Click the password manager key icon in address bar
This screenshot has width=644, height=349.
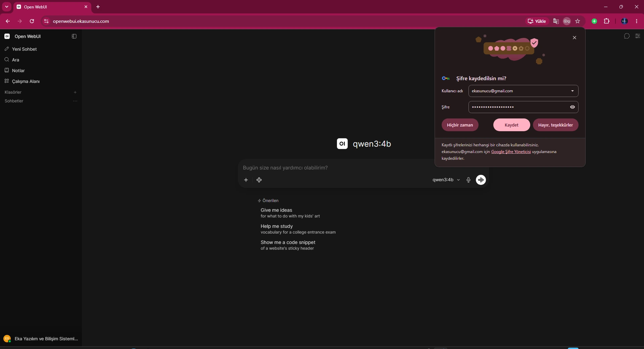point(567,21)
